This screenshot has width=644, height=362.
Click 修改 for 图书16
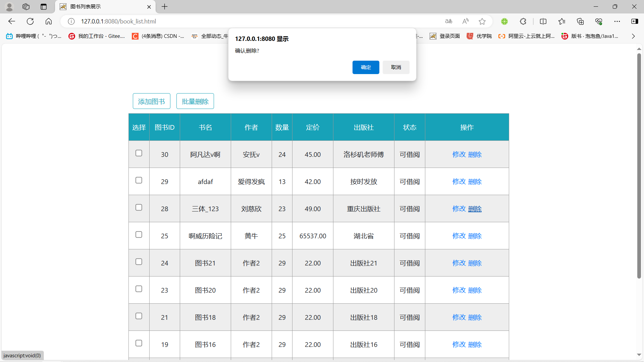click(x=459, y=345)
